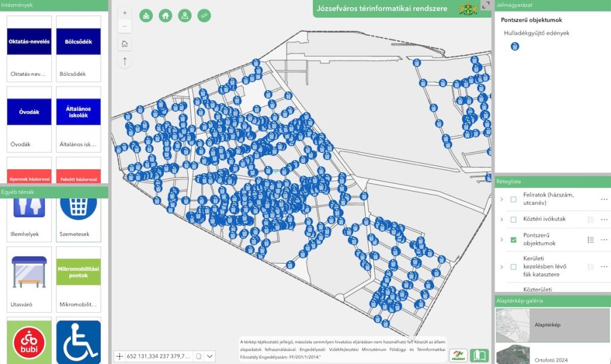Reset map orientation with north arrow
Viewport: 611px width, 364px height.
124,61
